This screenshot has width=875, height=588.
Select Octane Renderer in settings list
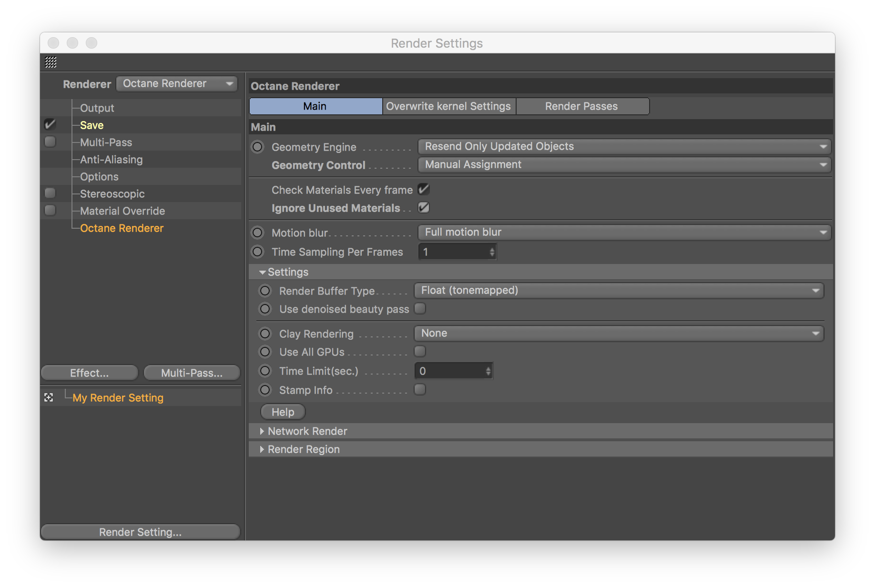pos(122,228)
